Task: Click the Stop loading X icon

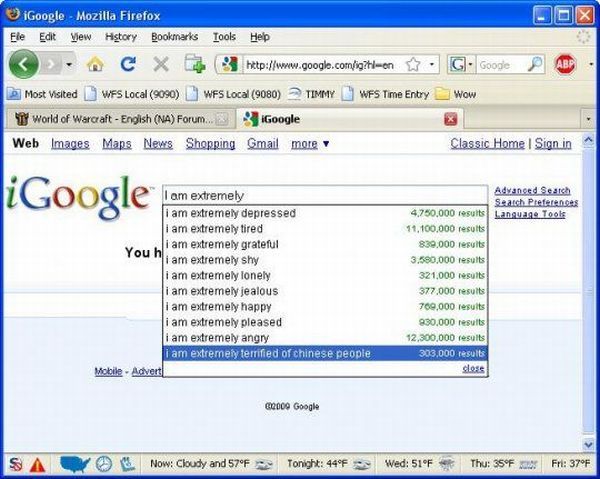Action: click(160, 65)
